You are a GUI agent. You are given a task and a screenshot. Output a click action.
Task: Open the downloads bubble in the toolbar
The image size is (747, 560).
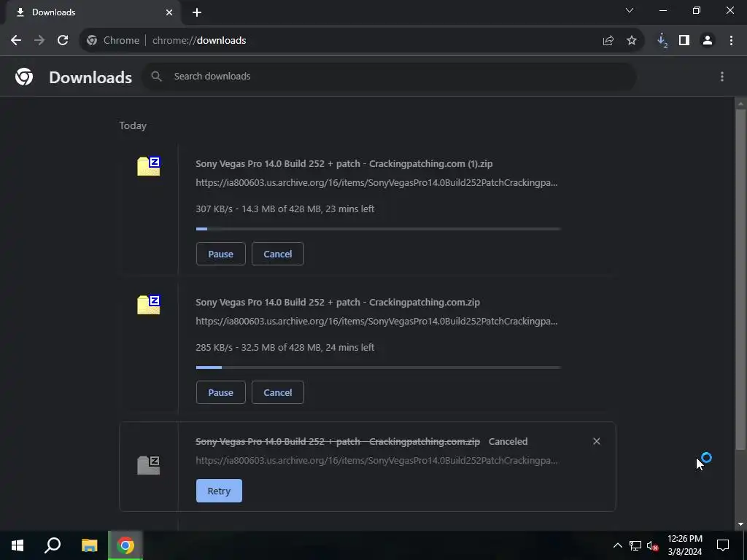point(662,41)
